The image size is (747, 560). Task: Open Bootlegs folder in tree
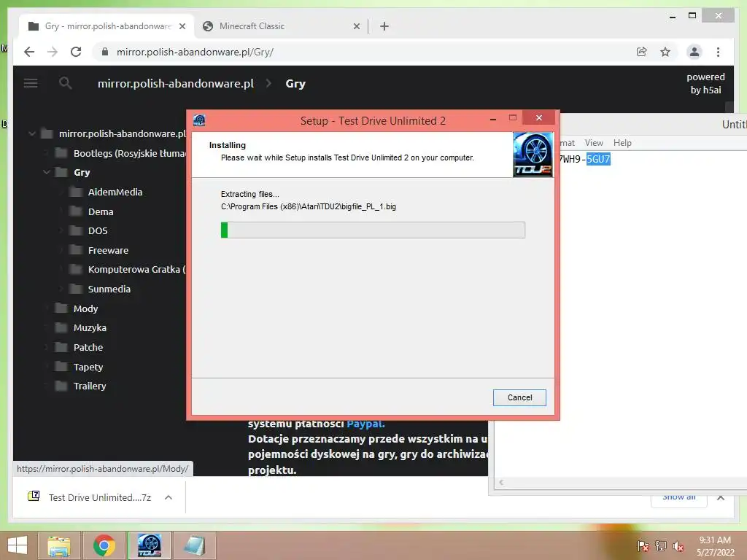click(x=130, y=153)
